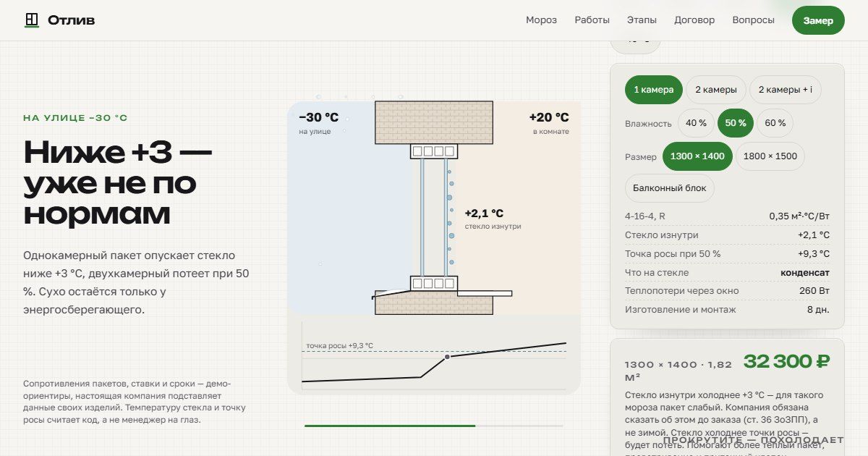Viewport: 868px width, 456px height.
Task: Click the −30 °C outdoor label
Action: (318, 117)
